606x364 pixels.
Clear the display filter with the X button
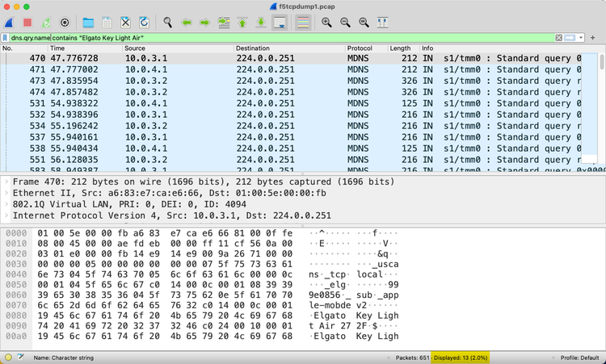558,38
